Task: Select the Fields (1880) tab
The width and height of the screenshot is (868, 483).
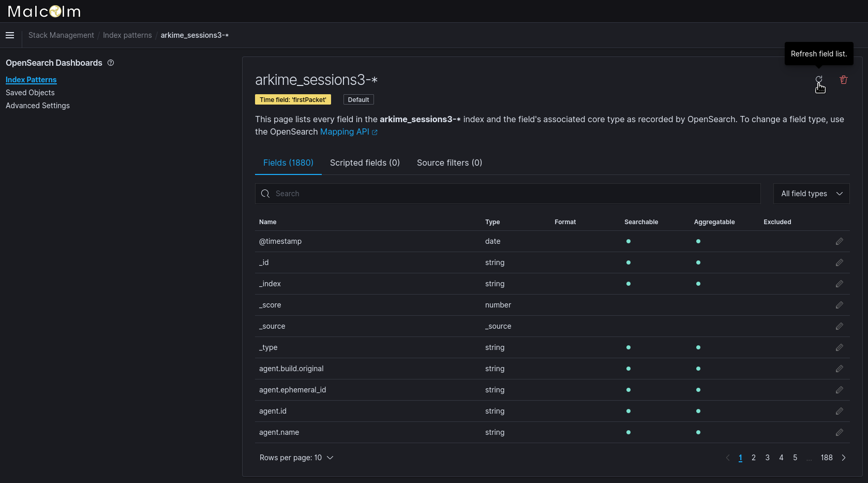Action: [288, 163]
